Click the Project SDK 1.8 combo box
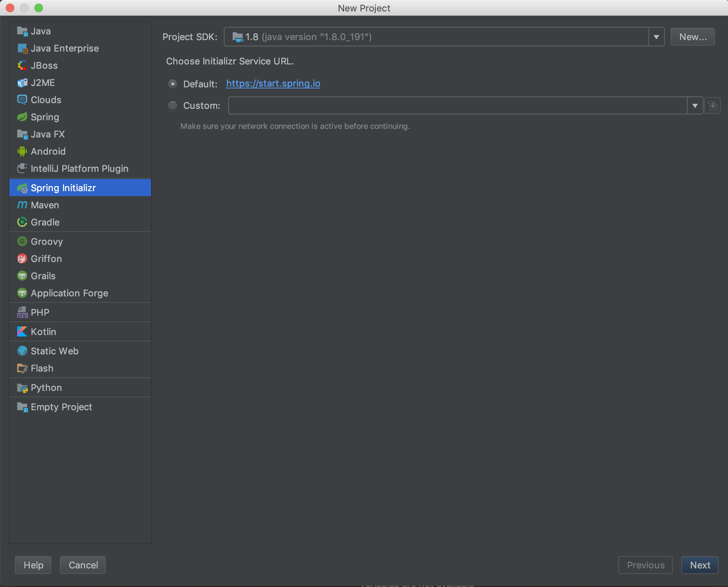The width and height of the screenshot is (728, 587). (x=436, y=37)
